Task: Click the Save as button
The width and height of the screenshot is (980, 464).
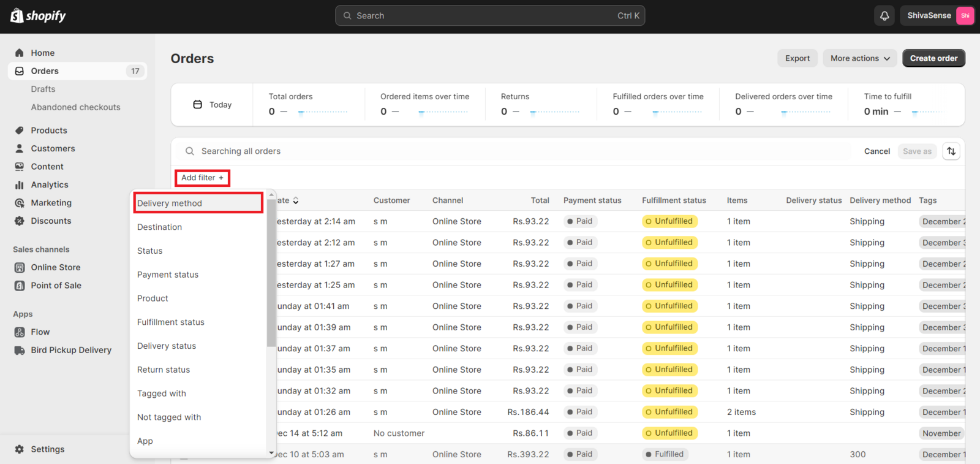Action: (917, 151)
